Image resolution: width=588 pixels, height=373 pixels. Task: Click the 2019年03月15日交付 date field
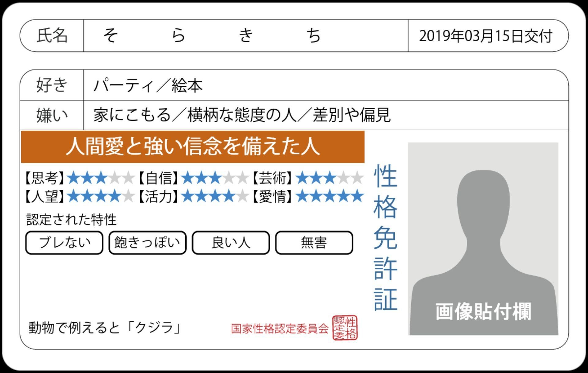(x=486, y=35)
